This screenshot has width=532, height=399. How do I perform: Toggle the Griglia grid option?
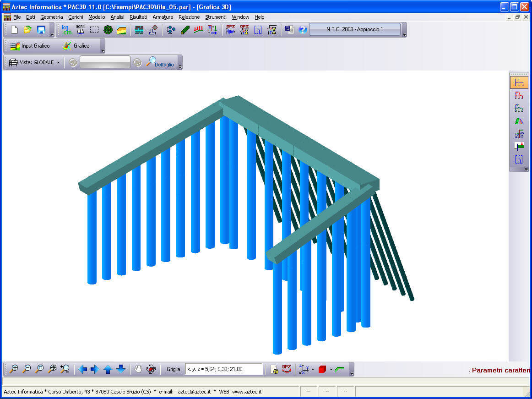[173, 369]
